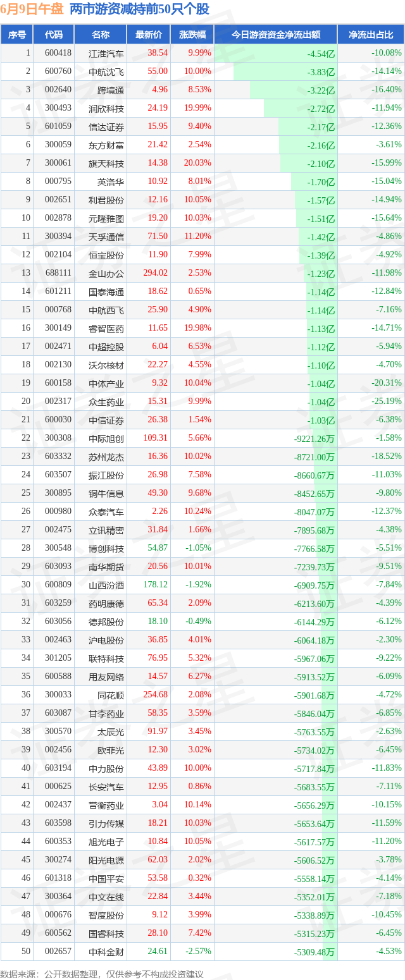Click the stock name 阳光电源
The height and width of the screenshot is (980, 405).
pyautogui.click(x=106, y=861)
